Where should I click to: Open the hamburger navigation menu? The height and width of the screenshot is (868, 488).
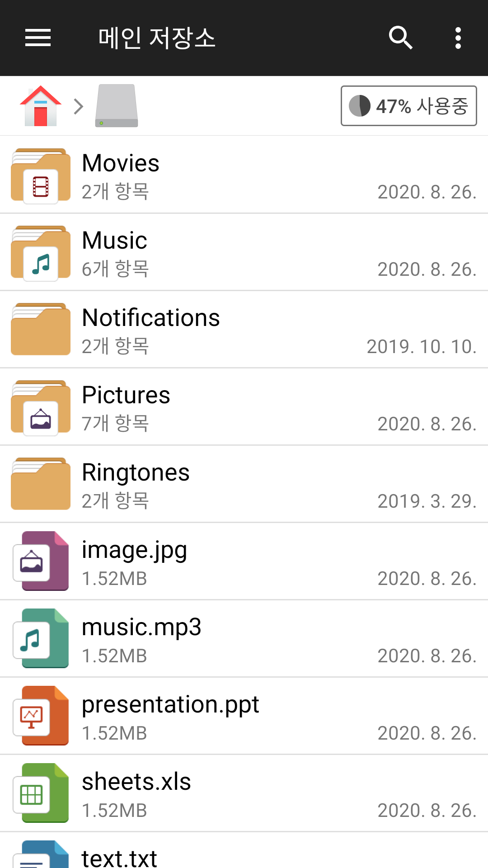pos(38,38)
